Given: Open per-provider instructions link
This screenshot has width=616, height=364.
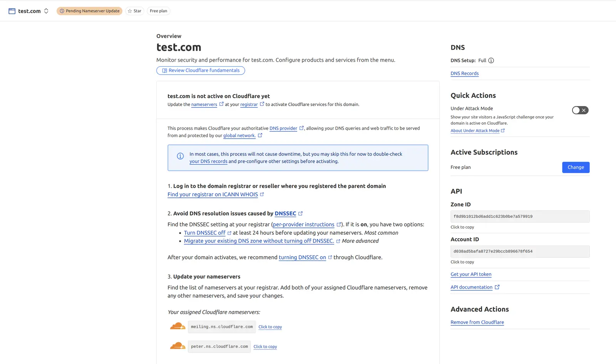Looking at the screenshot, I should point(303,225).
